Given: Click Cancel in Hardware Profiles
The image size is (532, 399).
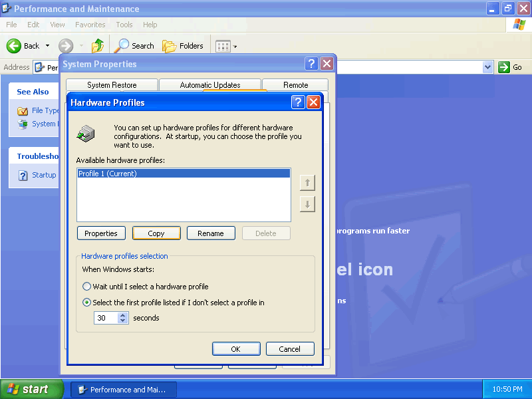Looking at the screenshot, I should (290, 348).
